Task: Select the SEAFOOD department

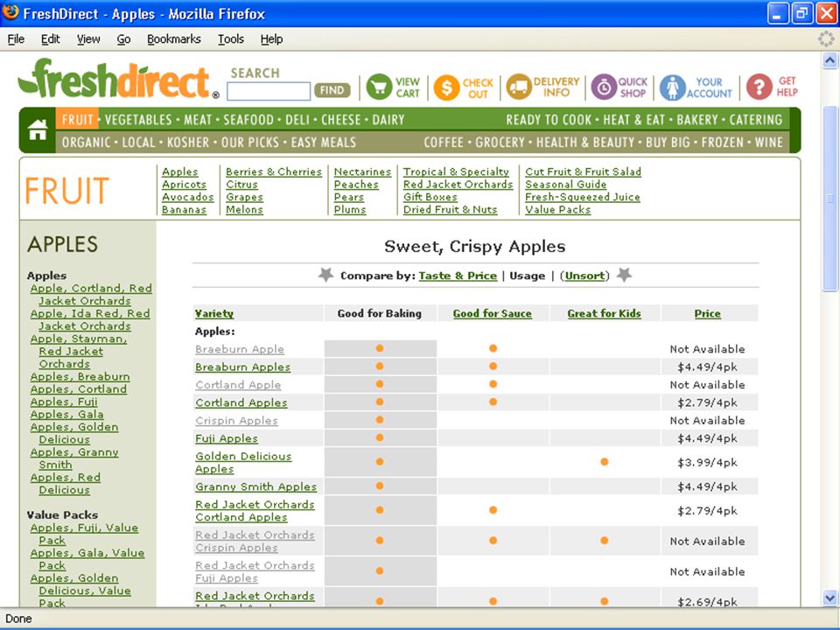Action: (x=248, y=120)
